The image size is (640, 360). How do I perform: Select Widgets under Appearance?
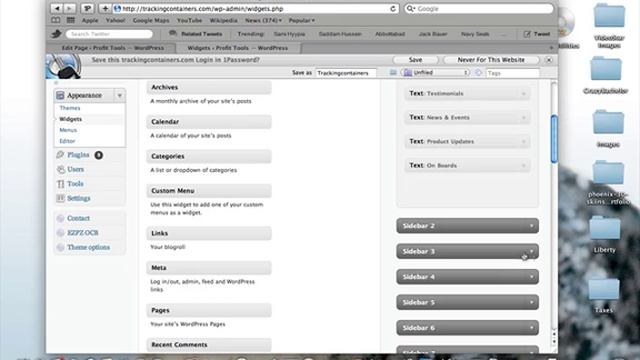point(71,119)
